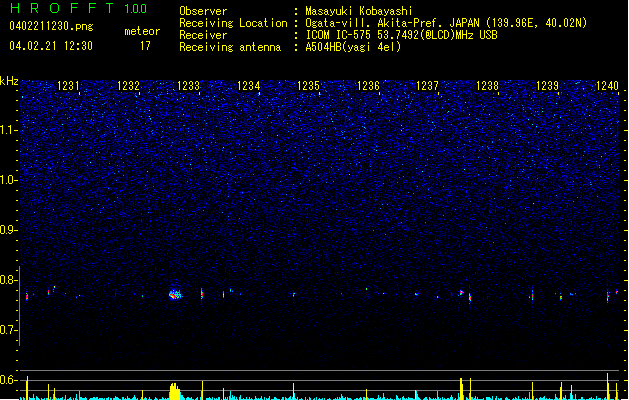Click the 'Receiving antenna' label
629x400 pixels.
[x=230, y=47]
